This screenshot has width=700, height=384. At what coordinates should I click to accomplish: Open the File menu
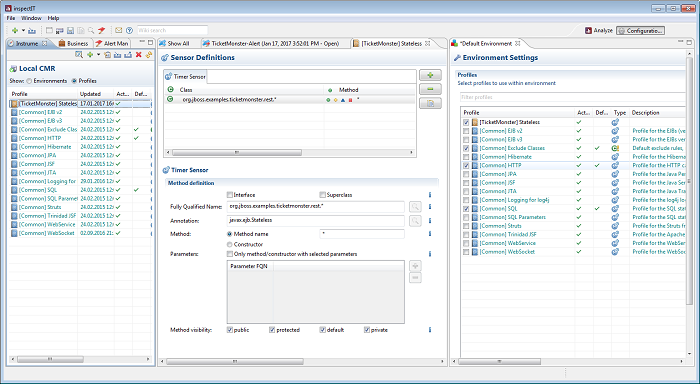pos(11,18)
